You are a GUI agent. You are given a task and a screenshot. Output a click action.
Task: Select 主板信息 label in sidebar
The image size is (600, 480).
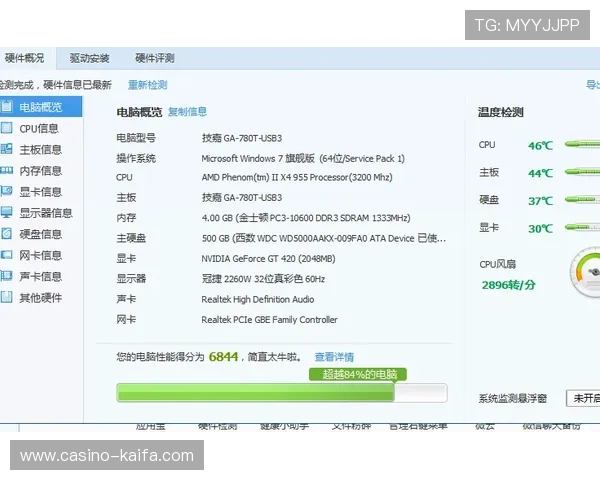pyautogui.click(x=41, y=149)
